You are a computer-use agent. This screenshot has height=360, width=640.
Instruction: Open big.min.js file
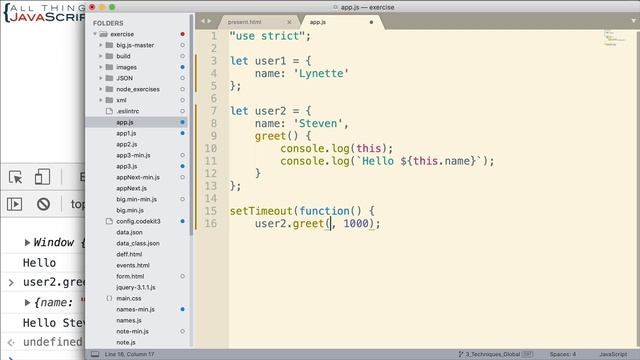130,210
